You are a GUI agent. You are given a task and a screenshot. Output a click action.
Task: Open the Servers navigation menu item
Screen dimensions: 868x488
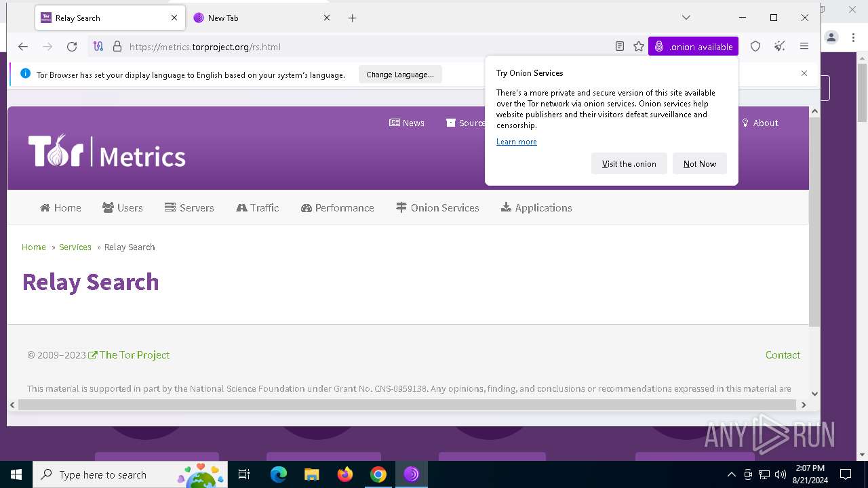(189, 208)
